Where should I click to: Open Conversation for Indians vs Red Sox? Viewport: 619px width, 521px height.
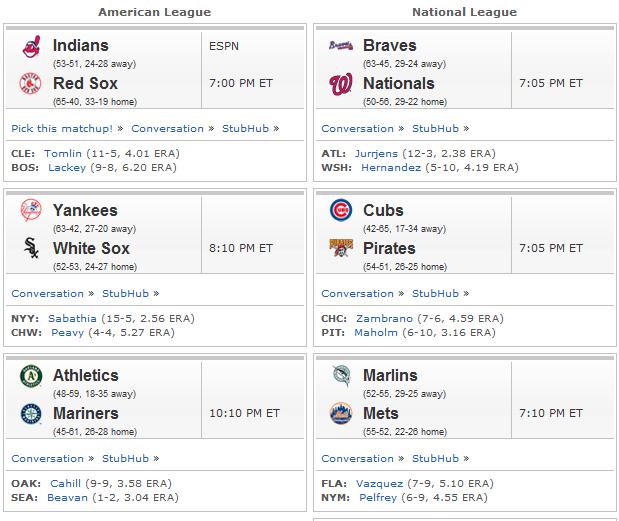pyautogui.click(x=167, y=129)
